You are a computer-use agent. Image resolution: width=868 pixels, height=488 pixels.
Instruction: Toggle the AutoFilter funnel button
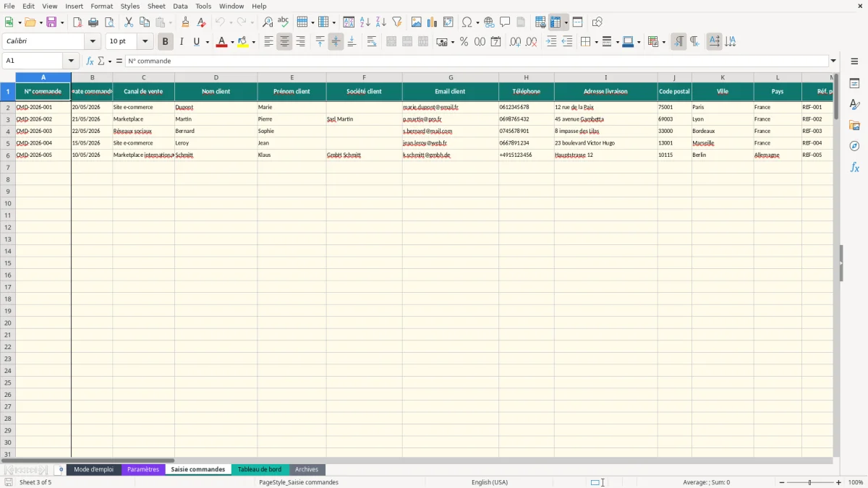tap(397, 22)
